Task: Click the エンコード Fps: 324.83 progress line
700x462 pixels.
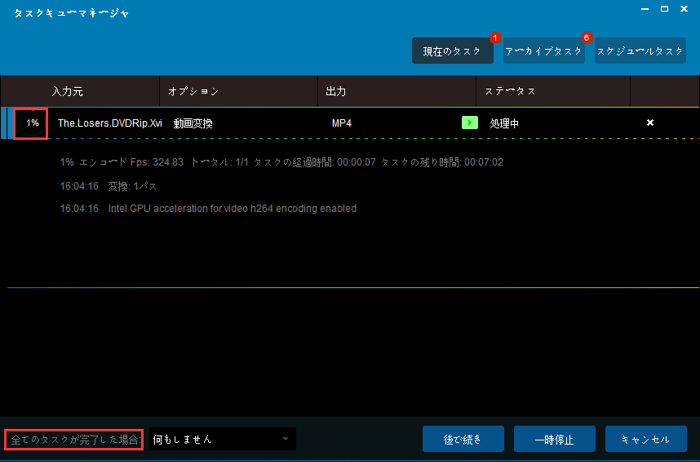Action: [x=282, y=162]
